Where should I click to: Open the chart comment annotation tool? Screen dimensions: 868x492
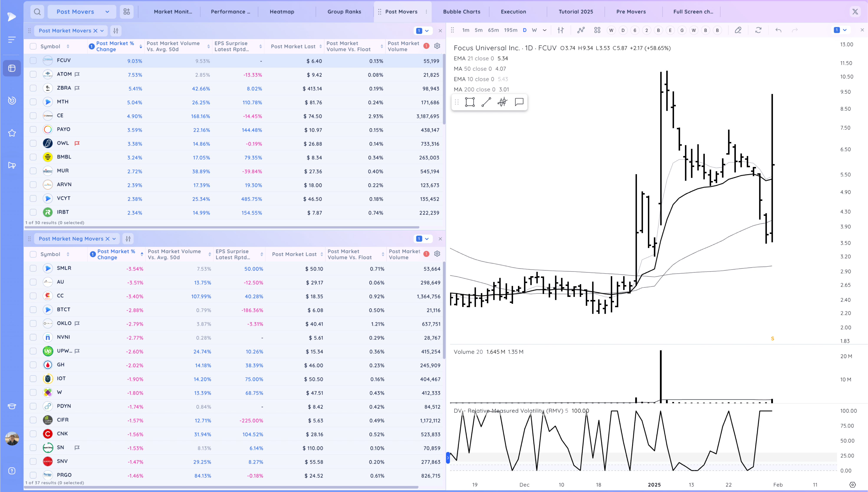tap(519, 102)
